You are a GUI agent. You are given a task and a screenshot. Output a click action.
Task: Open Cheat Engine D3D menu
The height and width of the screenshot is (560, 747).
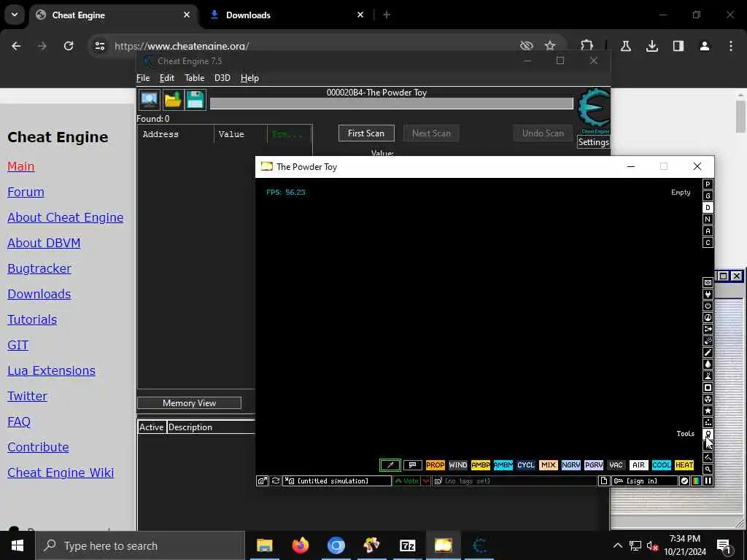point(222,78)
